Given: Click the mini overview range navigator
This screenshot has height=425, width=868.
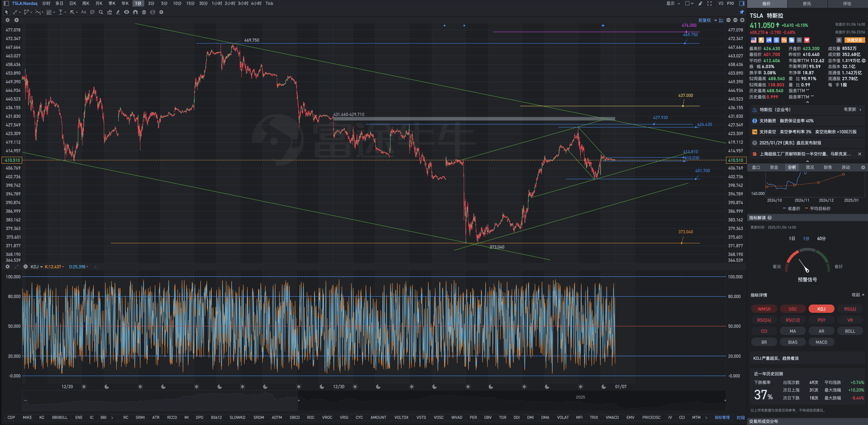Looking at the screenshot, I should point(374,400).
